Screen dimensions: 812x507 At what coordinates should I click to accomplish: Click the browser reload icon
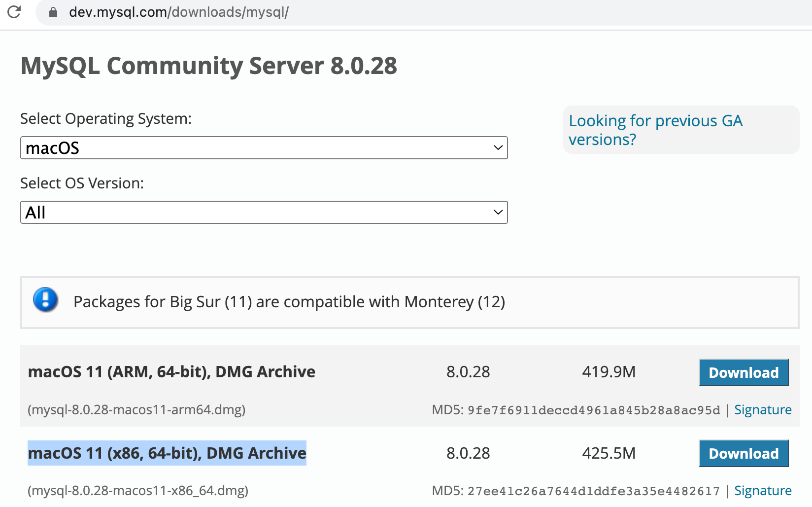click(x=14, y=11)
